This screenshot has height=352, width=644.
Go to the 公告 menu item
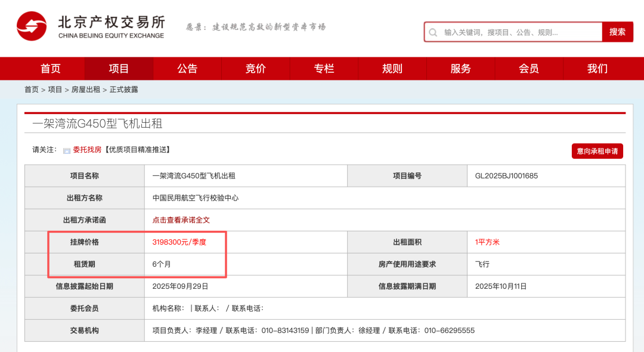pyautogui.click(x=187, y=69)
